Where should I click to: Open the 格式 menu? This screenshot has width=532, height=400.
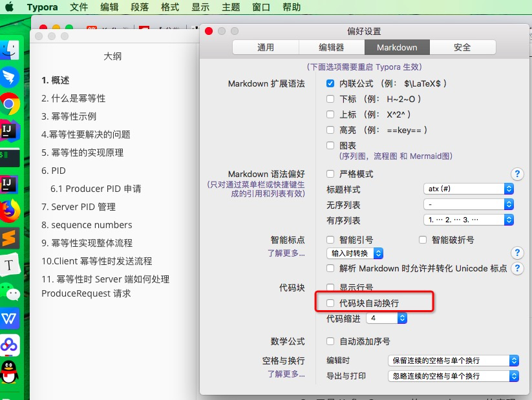170,7
